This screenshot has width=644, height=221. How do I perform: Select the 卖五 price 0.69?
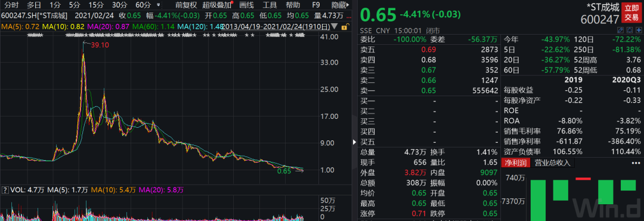point(429,50)
